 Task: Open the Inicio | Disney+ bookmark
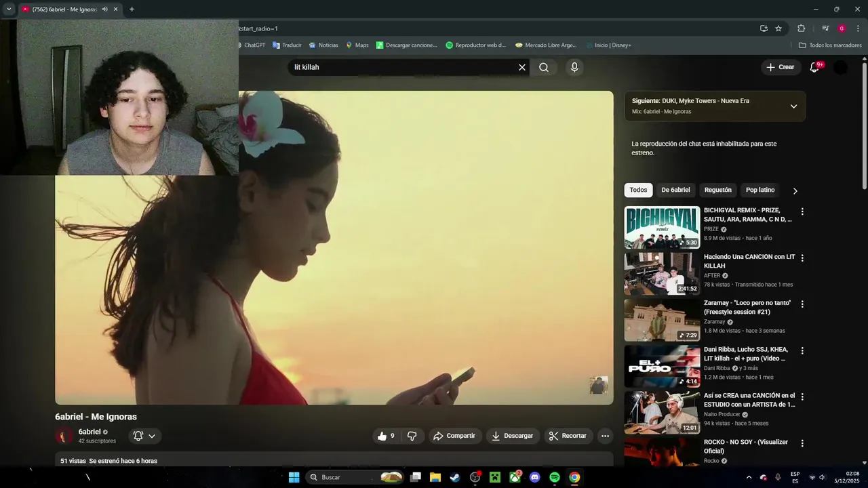click(608, 45)
